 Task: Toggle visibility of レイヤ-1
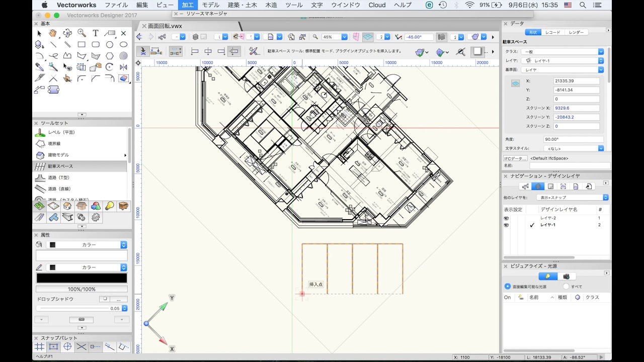[x=506, y=225]
